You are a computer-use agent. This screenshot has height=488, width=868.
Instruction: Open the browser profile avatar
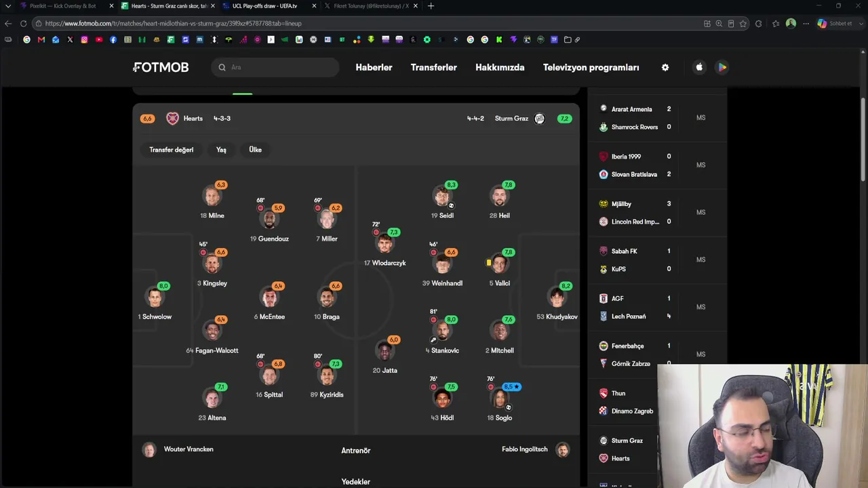791,23
